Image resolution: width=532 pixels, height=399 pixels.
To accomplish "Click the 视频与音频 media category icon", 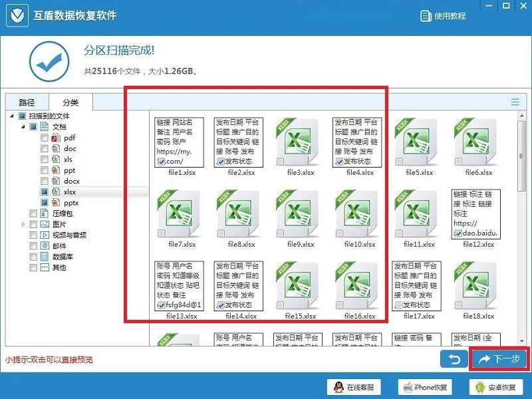I will pyautogui.click(x=45, y=235).
